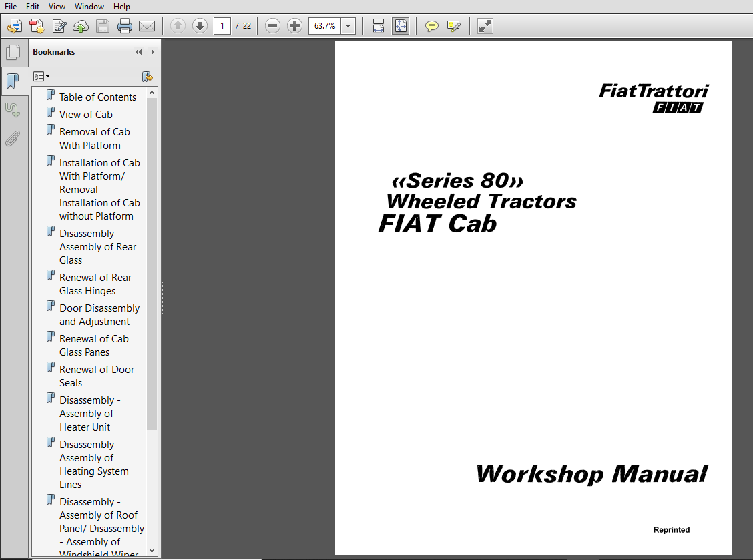Click the read mode expand icon
The width and height of the screenshot is (753, 560).
(x=485, y=26)
